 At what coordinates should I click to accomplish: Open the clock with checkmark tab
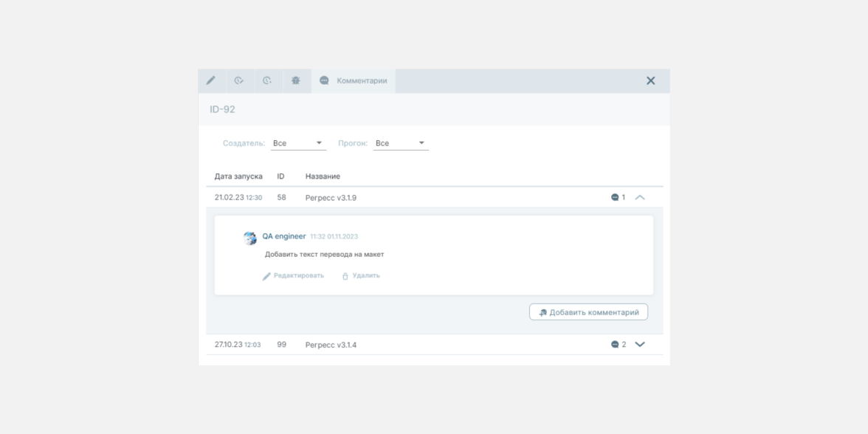click(240, 81)
